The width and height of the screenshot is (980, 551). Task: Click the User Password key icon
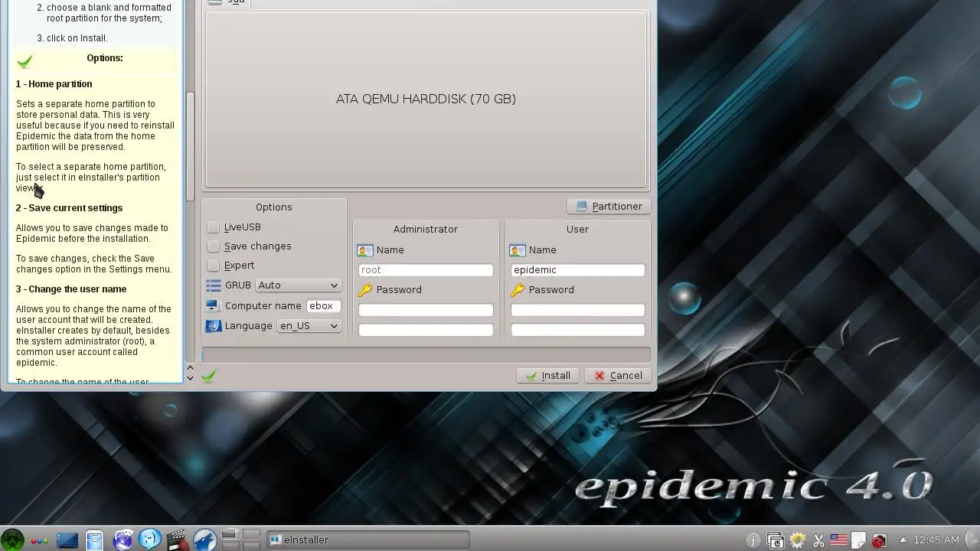click(518, 290)
